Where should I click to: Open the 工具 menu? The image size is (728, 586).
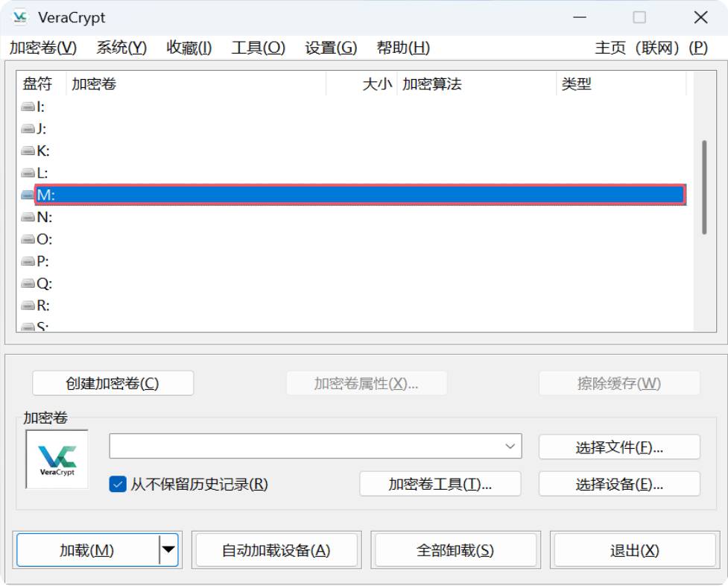pos(258,48)
